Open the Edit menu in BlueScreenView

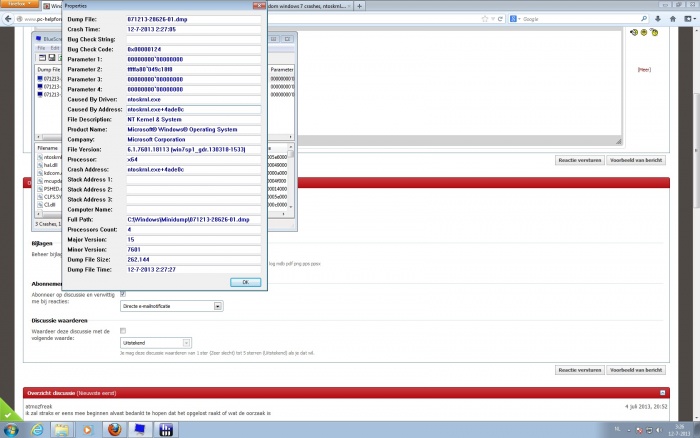[54, 48]
